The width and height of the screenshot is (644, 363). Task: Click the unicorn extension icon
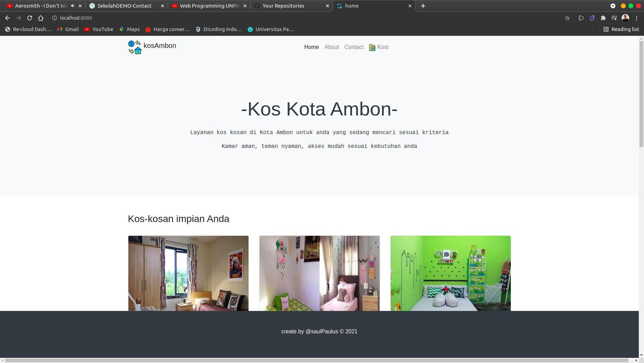click(x=592, y=18)
